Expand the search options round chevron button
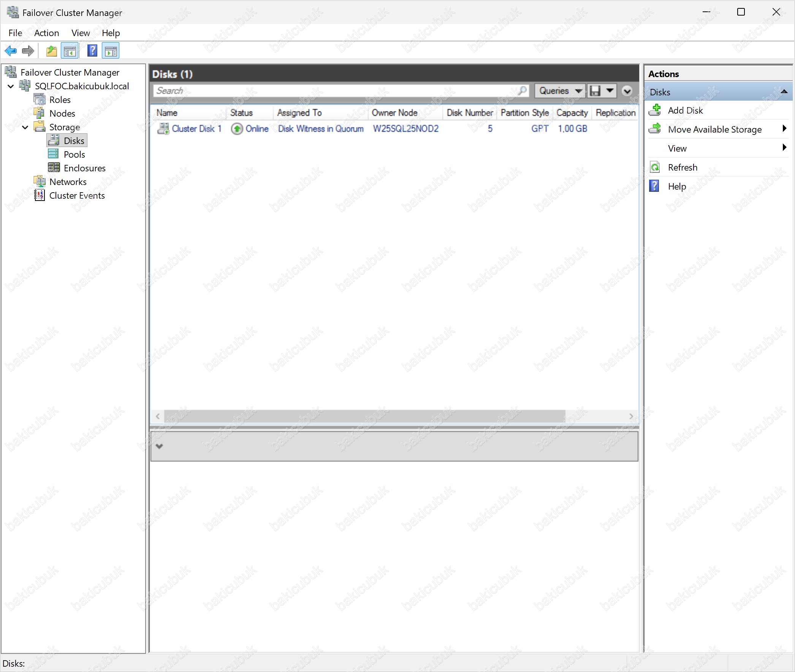The image size is (795, 672). 627,91
